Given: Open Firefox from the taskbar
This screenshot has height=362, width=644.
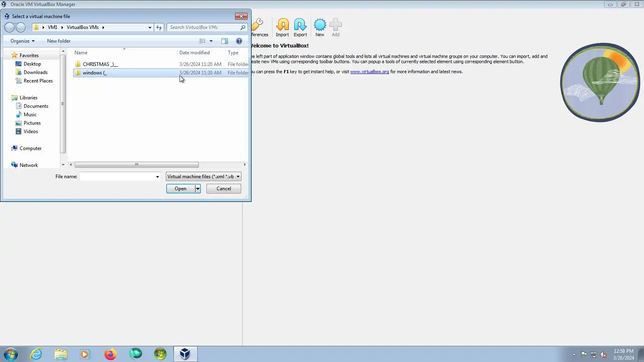Looking at the screenshot, I should pyautogui.click(x=110, y=354).
